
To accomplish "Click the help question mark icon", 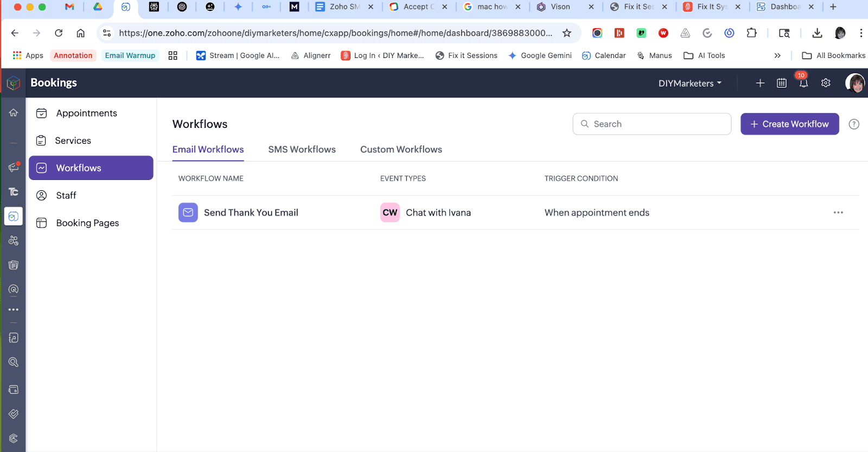I will 854,124.
